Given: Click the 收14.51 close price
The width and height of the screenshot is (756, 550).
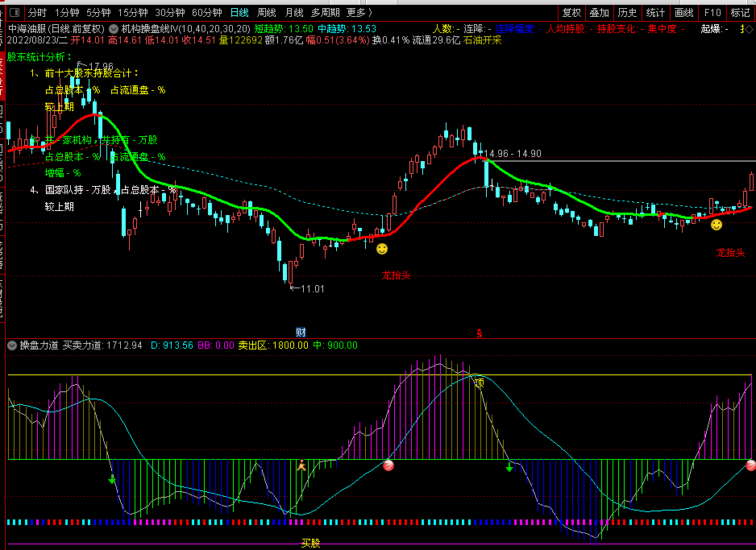Looking at the screenshot, I should tap(198, 40).
